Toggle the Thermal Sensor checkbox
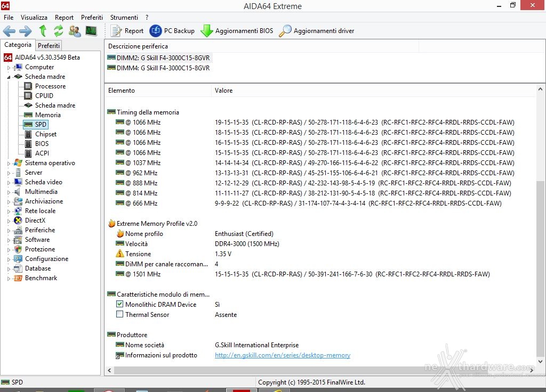Screen dimensions: 546x392 (120, 314)
